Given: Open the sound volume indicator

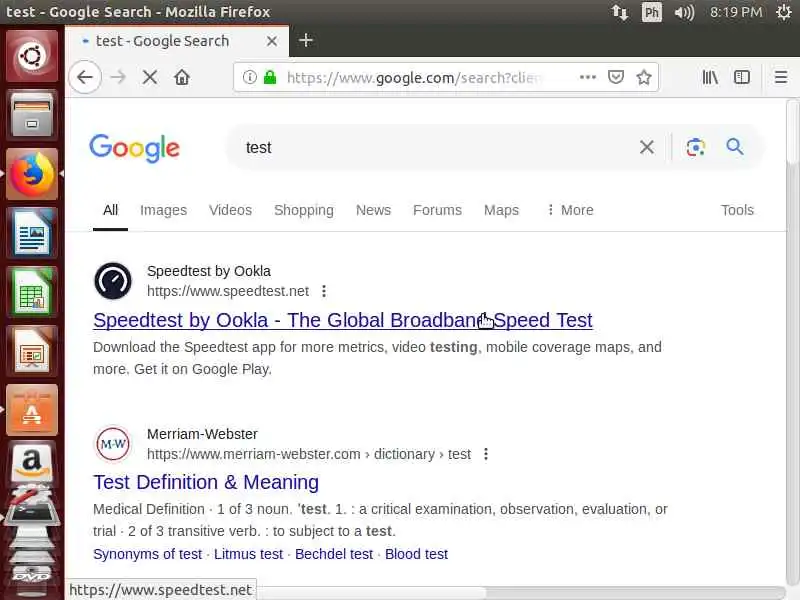Looking at the screenshot, I should click(x=684, y=12).
